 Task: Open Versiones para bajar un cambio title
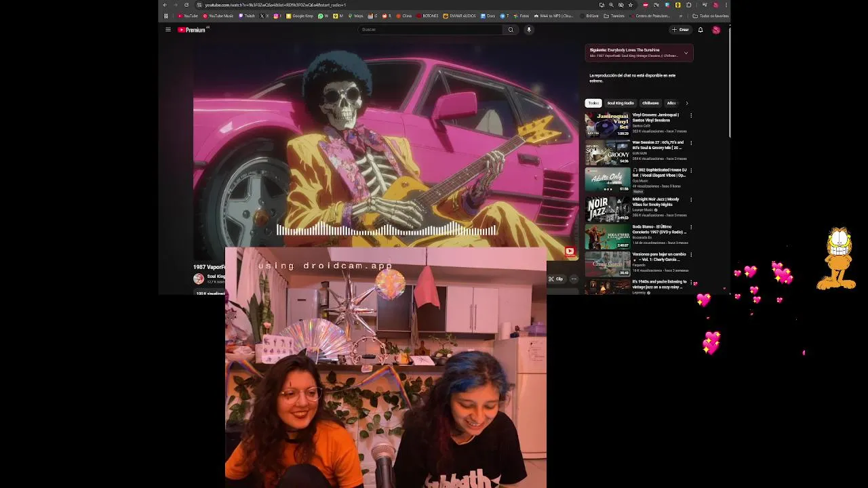tap(659, 257)
